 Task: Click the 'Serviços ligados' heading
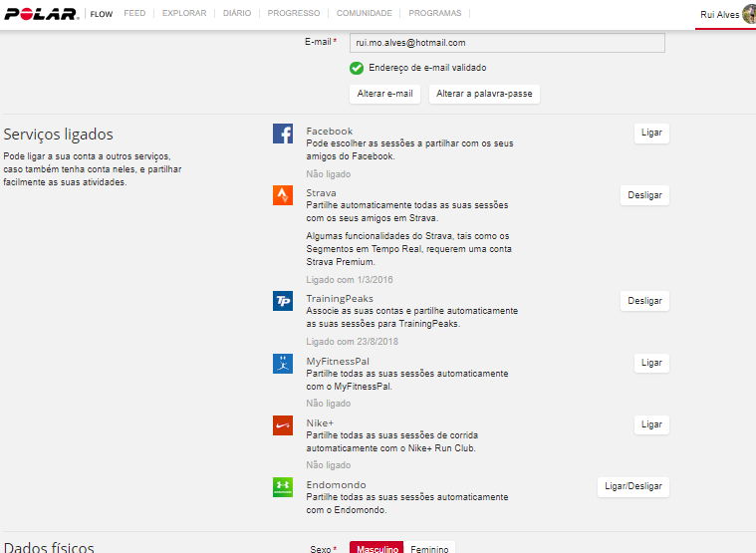(x=59, y=135)
